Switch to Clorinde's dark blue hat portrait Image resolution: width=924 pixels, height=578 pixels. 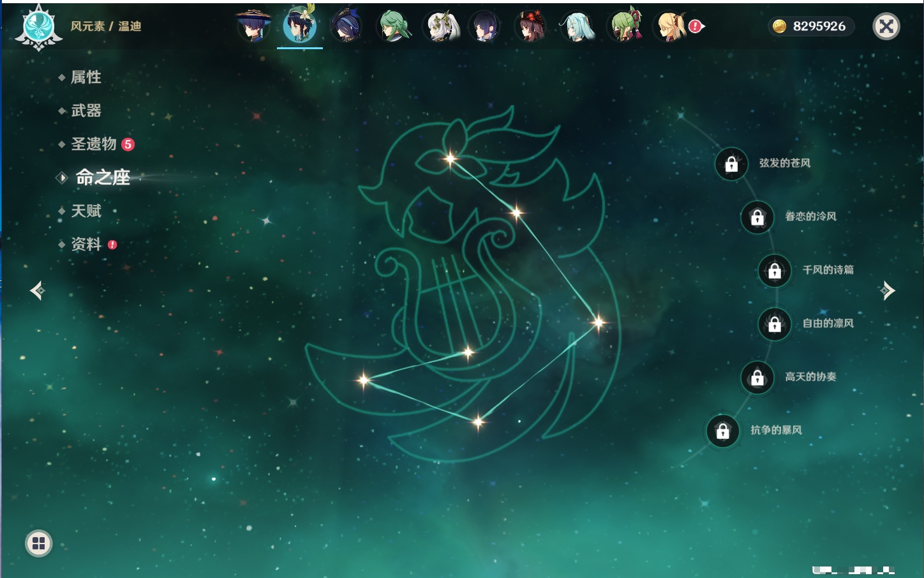346,26
